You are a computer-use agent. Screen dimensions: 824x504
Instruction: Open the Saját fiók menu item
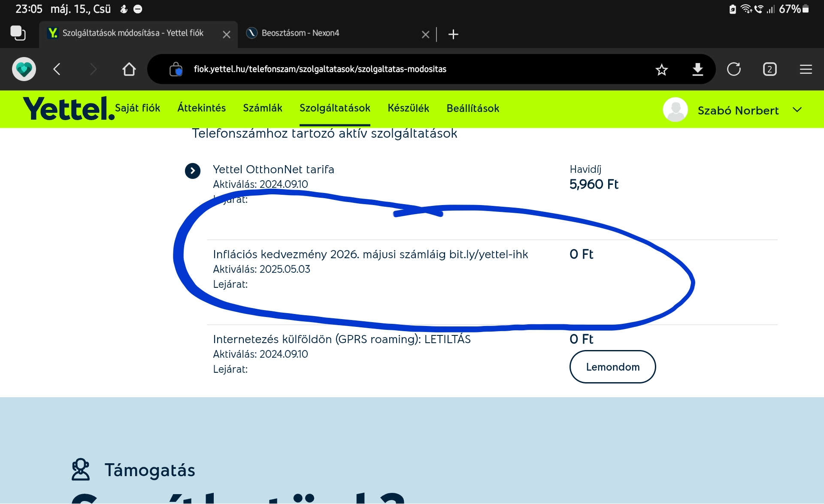click(x=137, y=108)
